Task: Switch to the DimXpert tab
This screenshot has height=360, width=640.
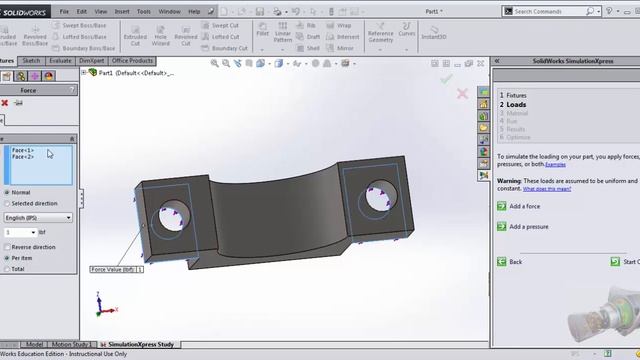Action: [92, 61]
